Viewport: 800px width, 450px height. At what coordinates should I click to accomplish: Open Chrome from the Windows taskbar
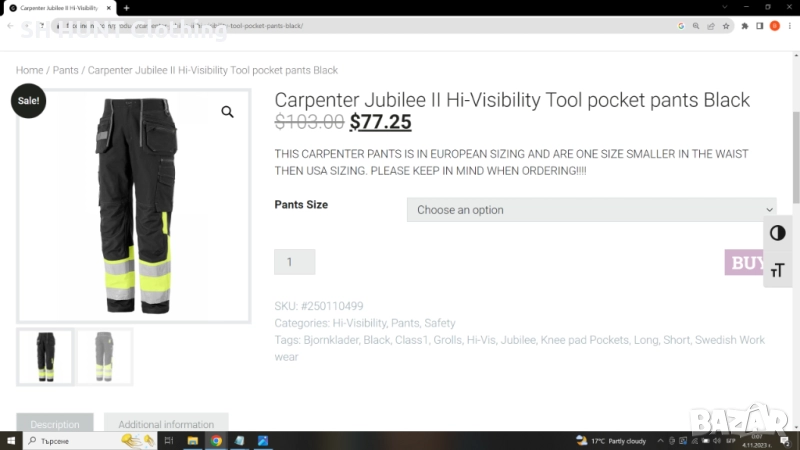click(x=216, y=441)
